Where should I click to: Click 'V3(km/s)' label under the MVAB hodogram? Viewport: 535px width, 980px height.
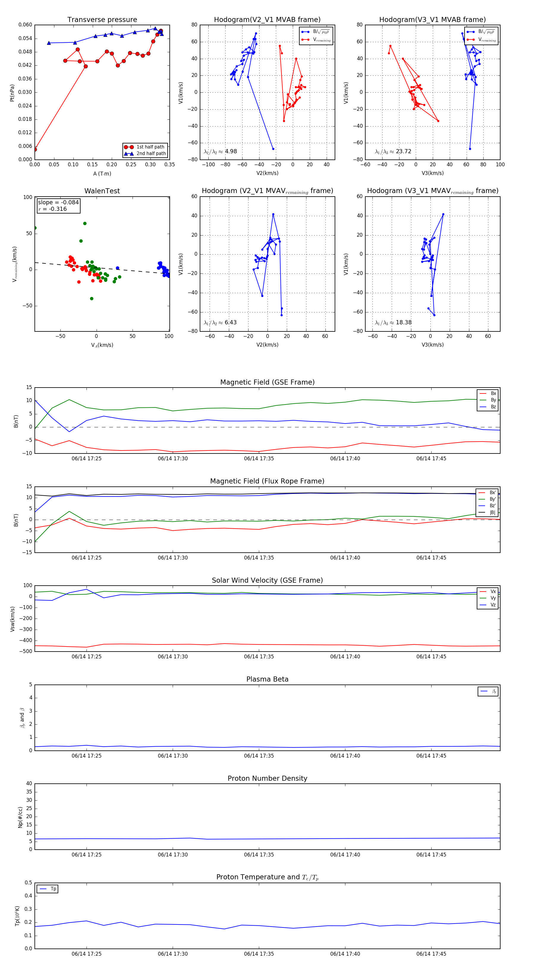[x=432, y=173]
